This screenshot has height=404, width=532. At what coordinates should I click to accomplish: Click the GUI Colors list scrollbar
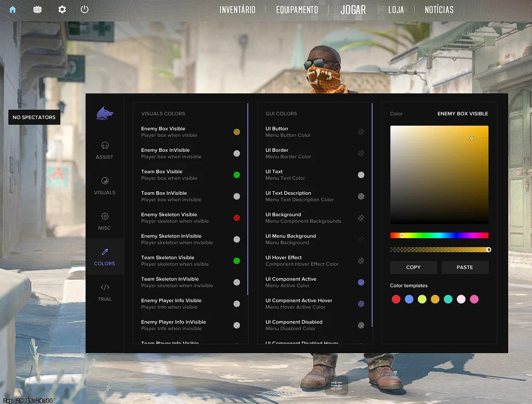point(372,215)
